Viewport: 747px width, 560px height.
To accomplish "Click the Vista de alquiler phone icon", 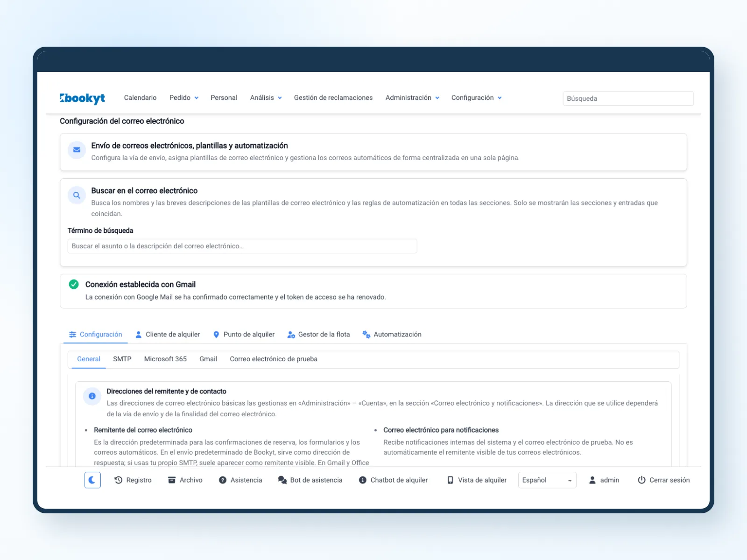I will tap(450, 480).
